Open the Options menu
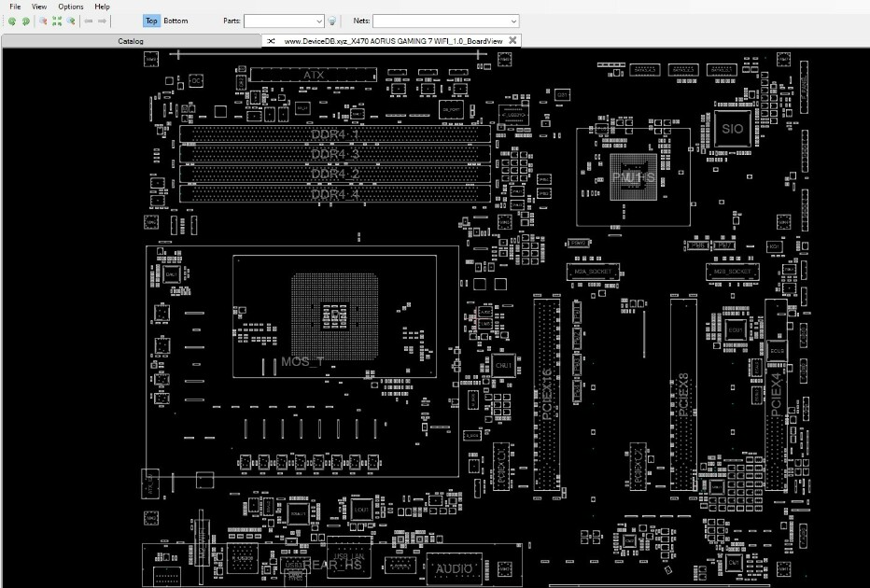 (x=71, y=7)
